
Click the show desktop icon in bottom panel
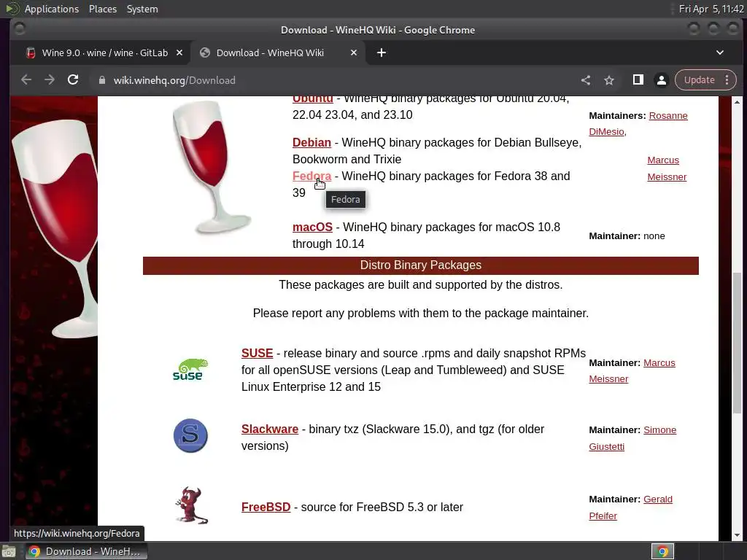9,551
